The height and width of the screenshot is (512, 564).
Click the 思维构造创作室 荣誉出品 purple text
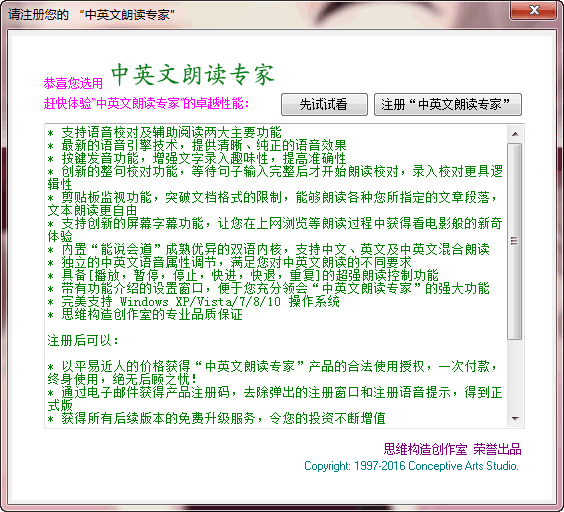(452, 449)
